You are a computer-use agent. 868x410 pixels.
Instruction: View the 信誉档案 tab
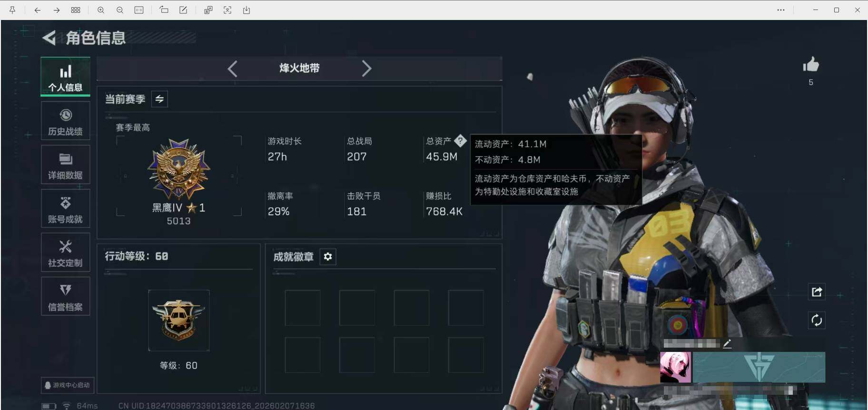65,296
